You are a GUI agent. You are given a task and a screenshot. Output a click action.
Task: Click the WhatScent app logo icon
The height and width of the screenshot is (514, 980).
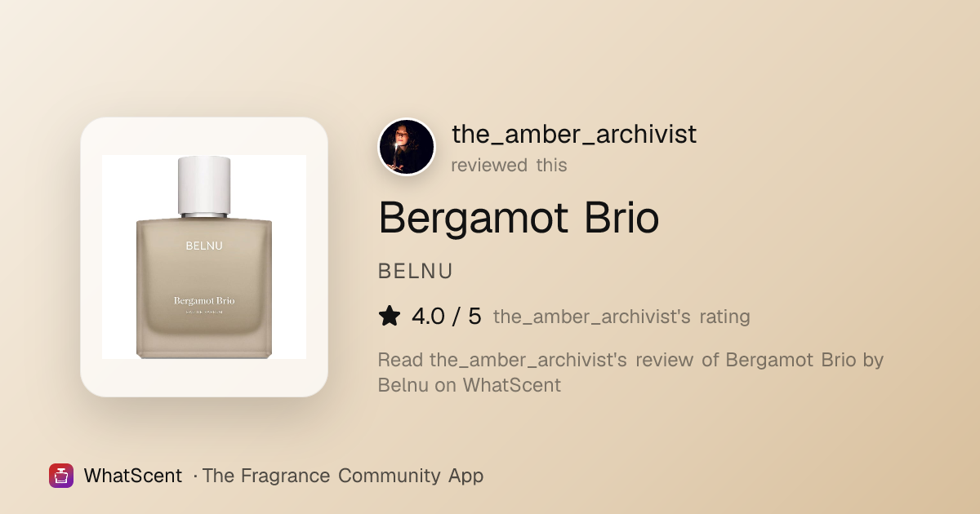coord(61,476)
